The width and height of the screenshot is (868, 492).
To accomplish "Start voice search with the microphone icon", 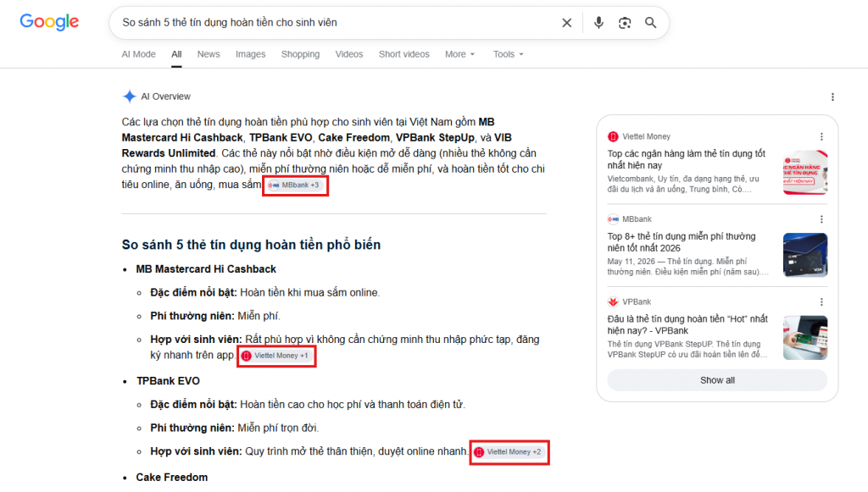I will pyautogui.click(x=598, y=23).
